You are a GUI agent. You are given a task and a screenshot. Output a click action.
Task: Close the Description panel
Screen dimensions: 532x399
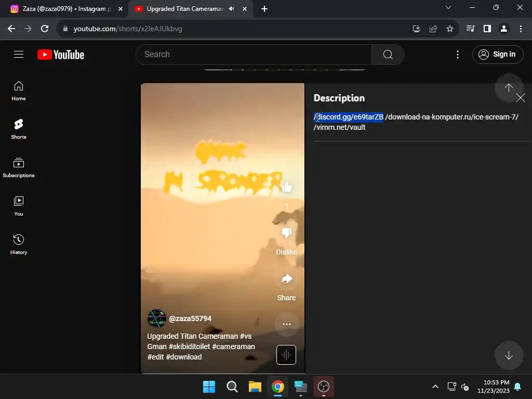[521, 98]
